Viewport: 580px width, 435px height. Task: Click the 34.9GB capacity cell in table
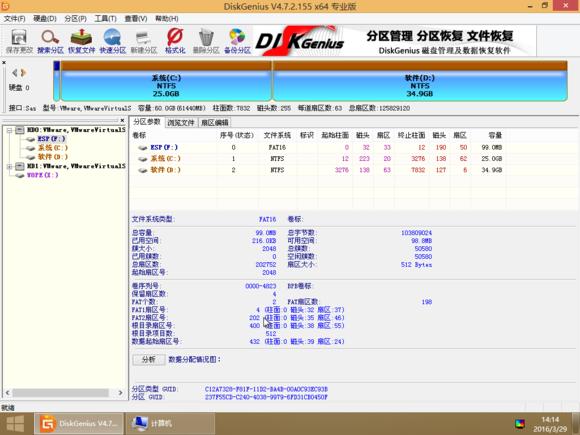(x=492, y=170)
